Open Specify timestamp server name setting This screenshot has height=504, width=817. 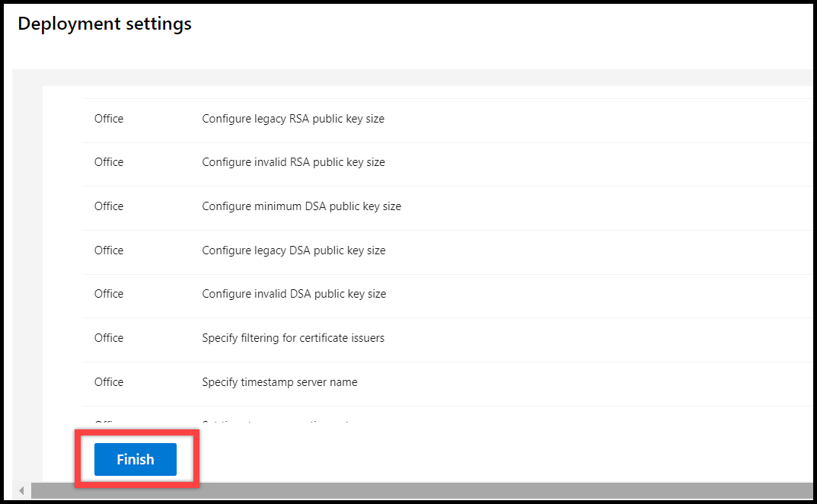(x=279, y=382)
